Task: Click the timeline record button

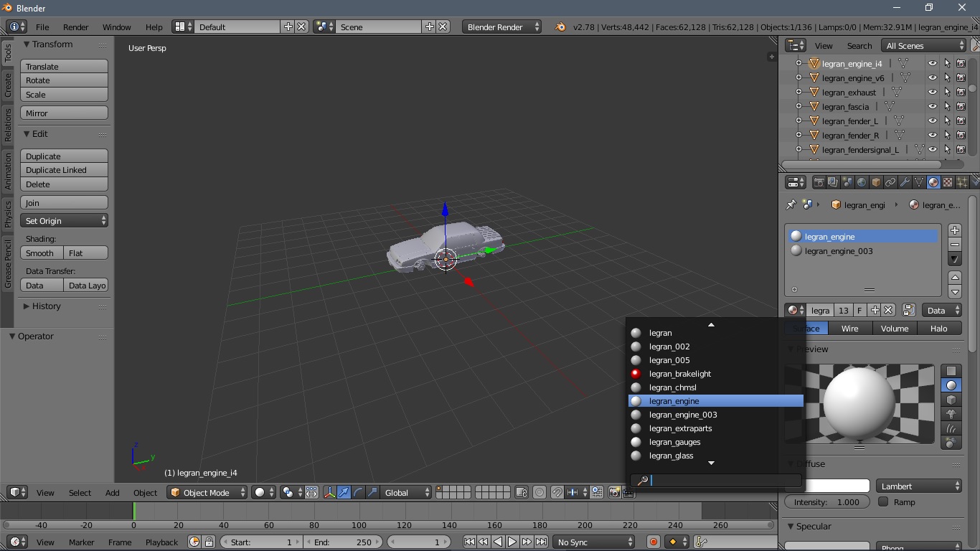Action: pos(653,542)
